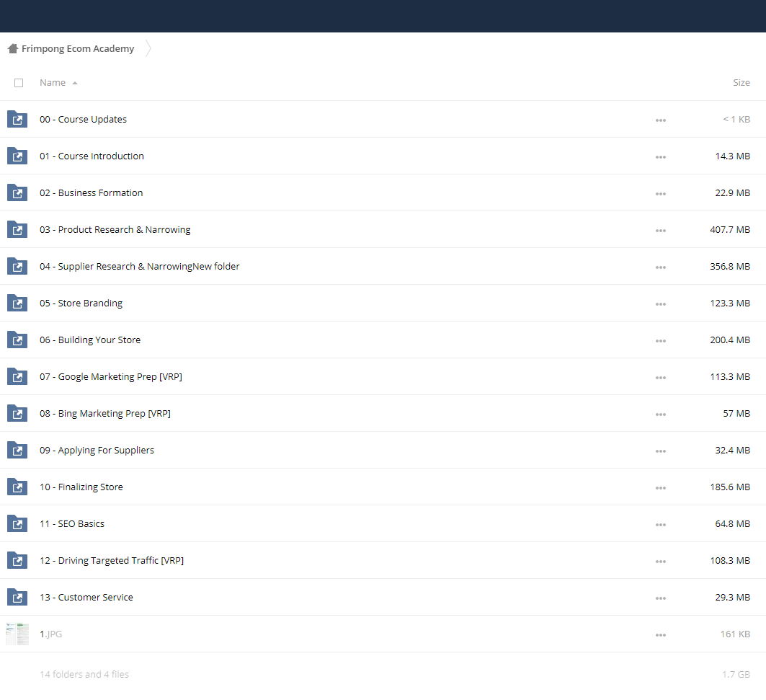Click folder icon of 09 - Applying For Suppliers
The image size is (766, 700).
click(17, 450)
